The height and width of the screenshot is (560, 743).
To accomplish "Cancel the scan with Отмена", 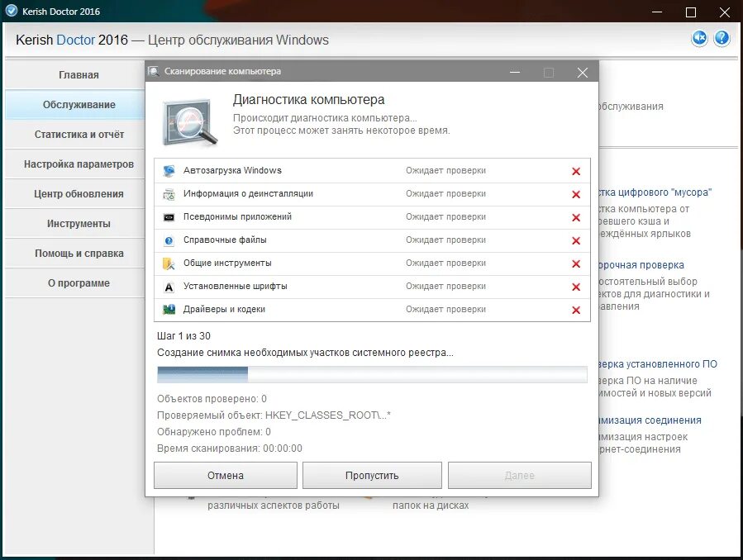I will coord(226,475).
